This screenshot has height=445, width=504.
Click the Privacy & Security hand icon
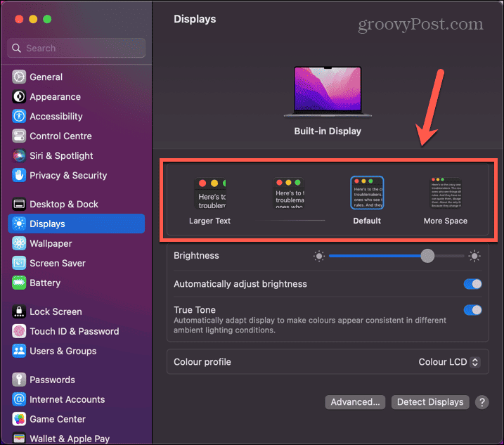[x=19, y=175]
